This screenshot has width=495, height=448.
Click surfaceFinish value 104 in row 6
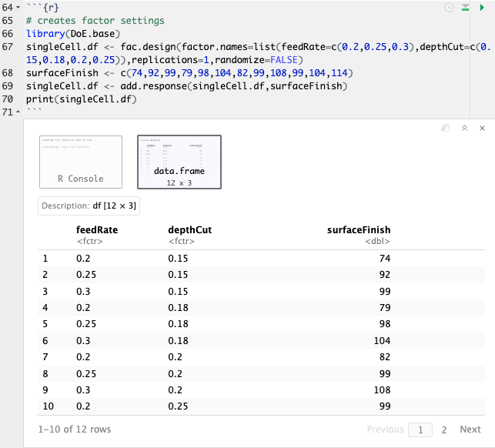point(382,341)
